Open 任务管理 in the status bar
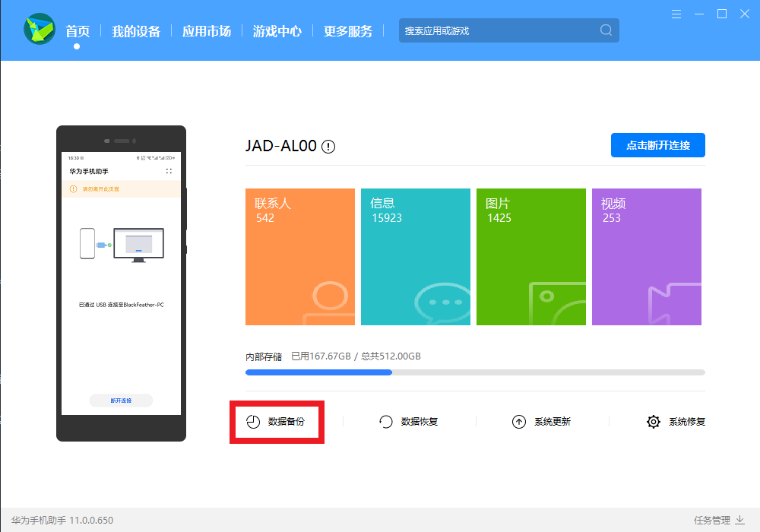Viewport: 760px width, 532px height. click(718, 521)
